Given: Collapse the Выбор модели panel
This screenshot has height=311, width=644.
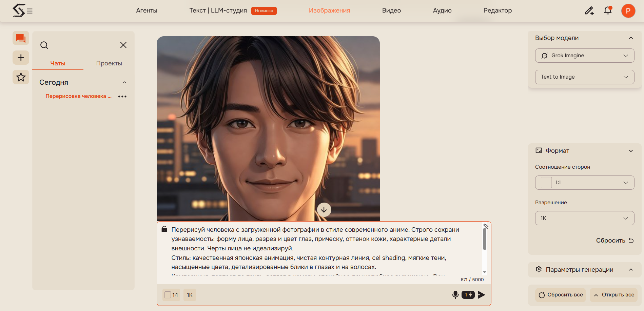Looking at the screenshot, I should point(631,38).
